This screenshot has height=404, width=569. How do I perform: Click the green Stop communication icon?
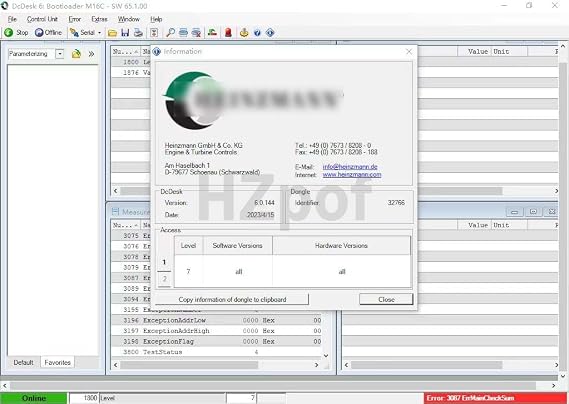pyautogui.click(x=9, y=33)
